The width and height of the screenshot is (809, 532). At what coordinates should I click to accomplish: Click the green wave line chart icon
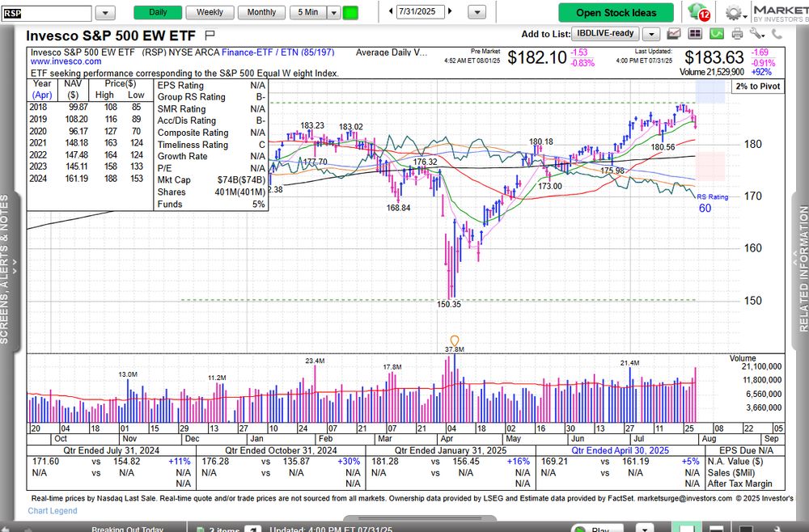pos(717,34)
